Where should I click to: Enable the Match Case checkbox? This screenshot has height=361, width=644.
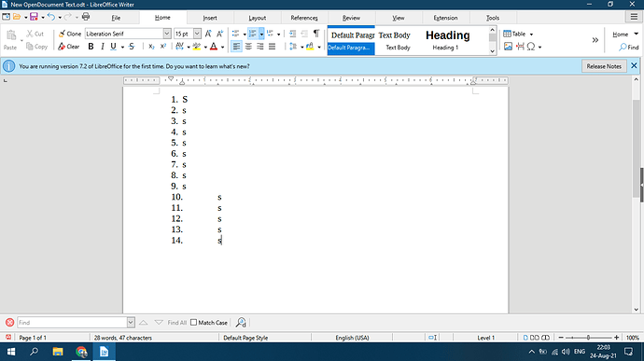point(194,323)
